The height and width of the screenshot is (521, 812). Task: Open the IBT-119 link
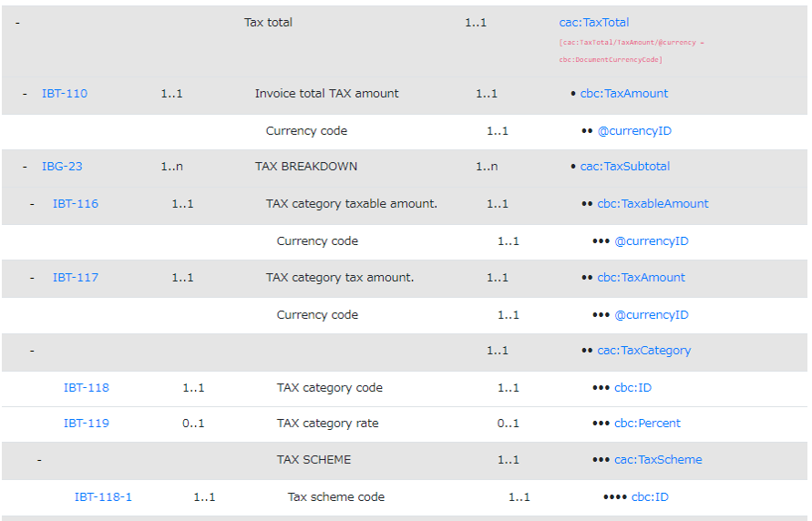pos(87,424)
